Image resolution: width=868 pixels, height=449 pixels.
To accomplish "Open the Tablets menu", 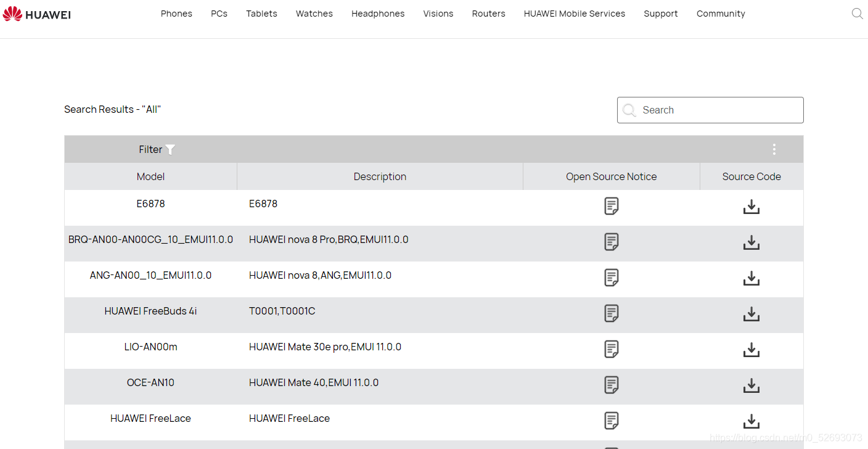I will (x=261, y=14).
